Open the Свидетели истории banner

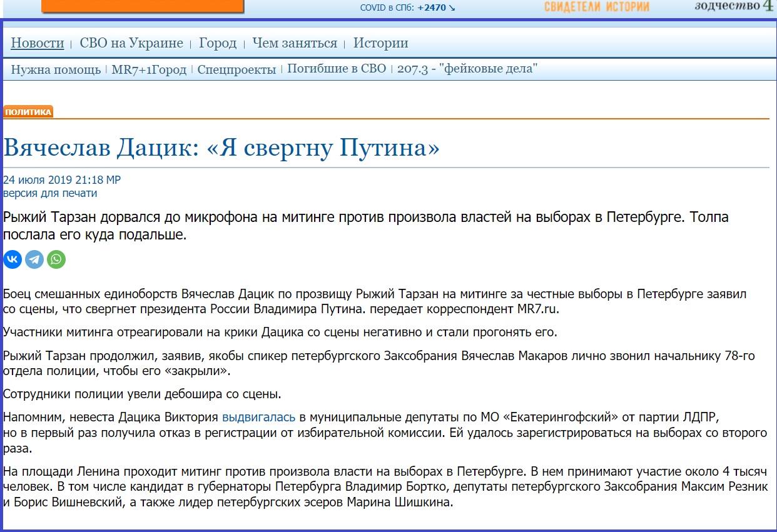click(x=597, y=7)
